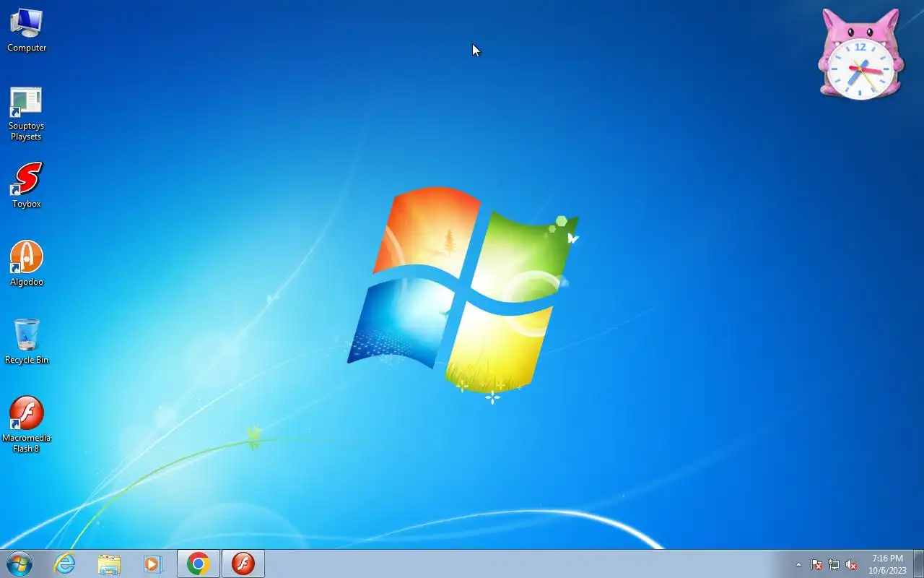The width and height of the screenshot is (924, 578).
Task: Open the network status tray icon
Action: [834, 564]
